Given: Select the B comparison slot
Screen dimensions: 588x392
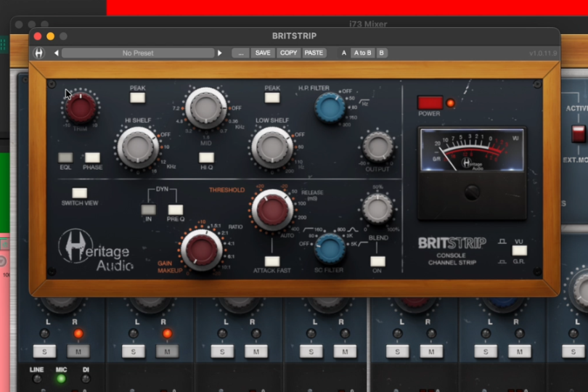Looking at the screenshot, I should 381,53.
